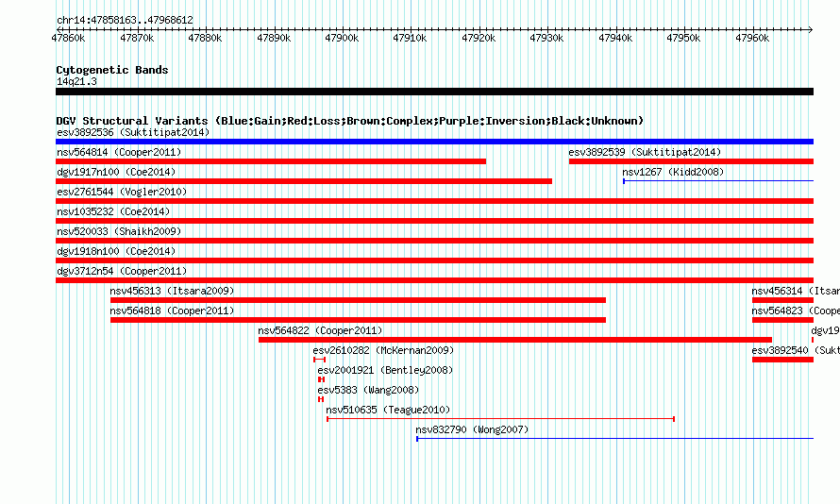
Task: Click the esv2001921 (Bentley2008) label
Action: click(x=385, y=370)
